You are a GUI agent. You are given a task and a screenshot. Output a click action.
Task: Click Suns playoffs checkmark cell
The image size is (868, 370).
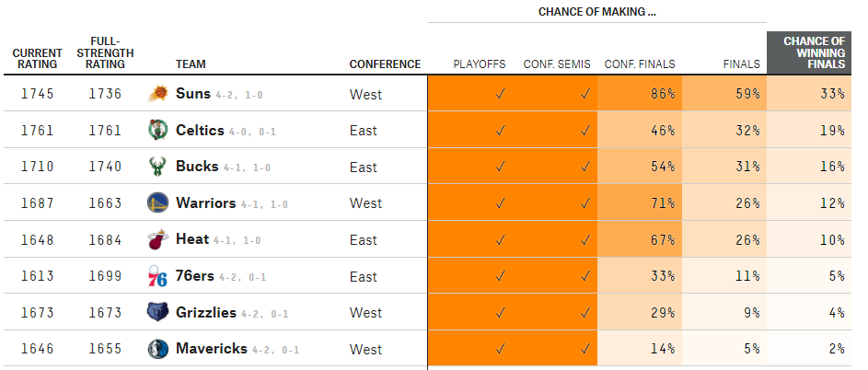click(470, 94)
